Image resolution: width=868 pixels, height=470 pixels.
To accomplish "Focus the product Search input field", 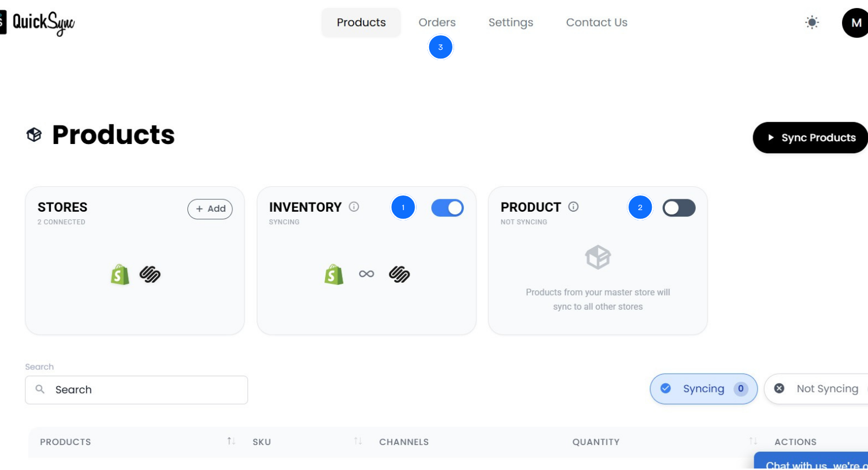I will (137, 390).
